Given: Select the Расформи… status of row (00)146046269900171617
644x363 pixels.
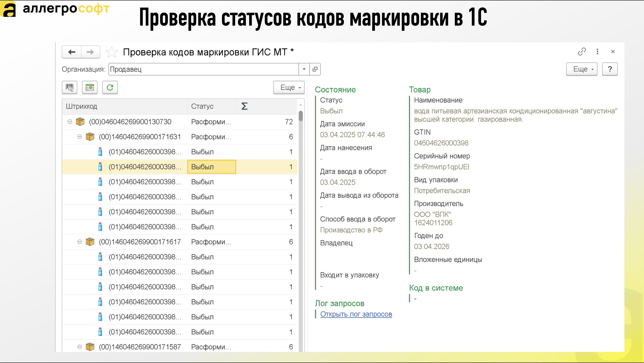Looking at the screenshot, I should pos(211,242).
